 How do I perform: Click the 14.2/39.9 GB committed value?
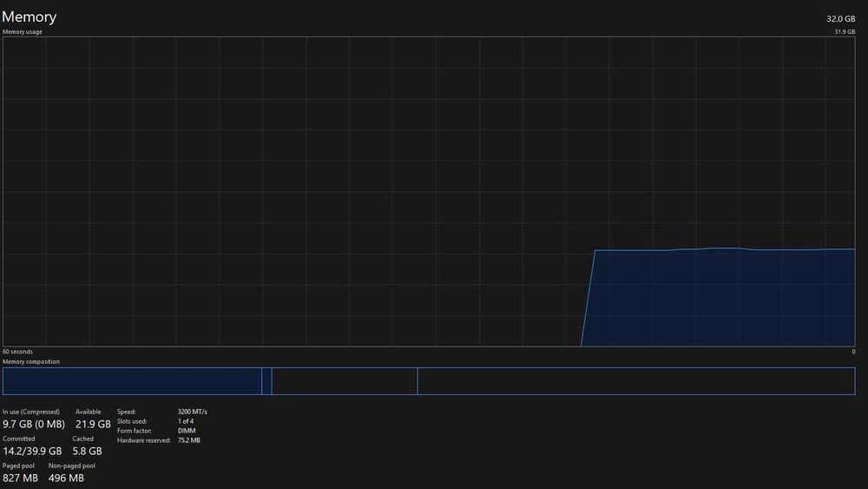(x=32, y=452)
